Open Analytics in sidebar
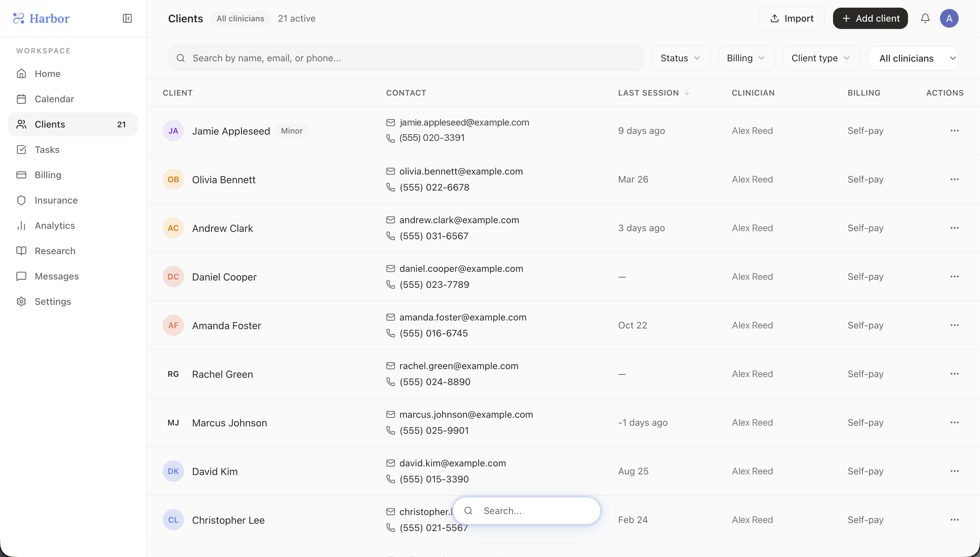The height and width of the screenshot is (557, 980). (73, 225)
